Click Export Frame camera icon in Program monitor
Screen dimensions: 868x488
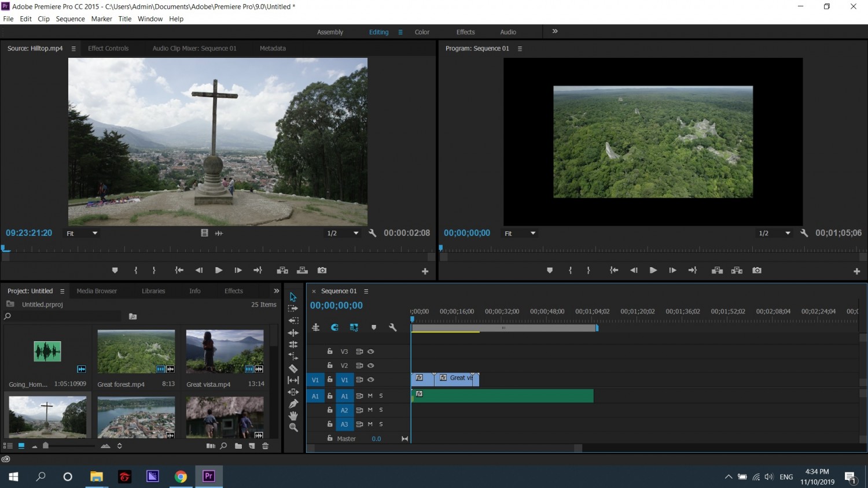pyautogui.click(x=756, y=270)
